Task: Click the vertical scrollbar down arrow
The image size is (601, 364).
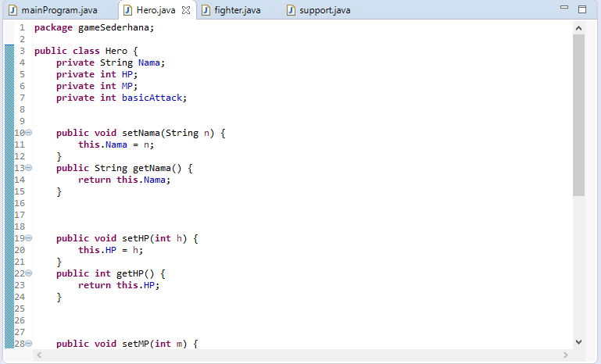Action: [579, 342]
